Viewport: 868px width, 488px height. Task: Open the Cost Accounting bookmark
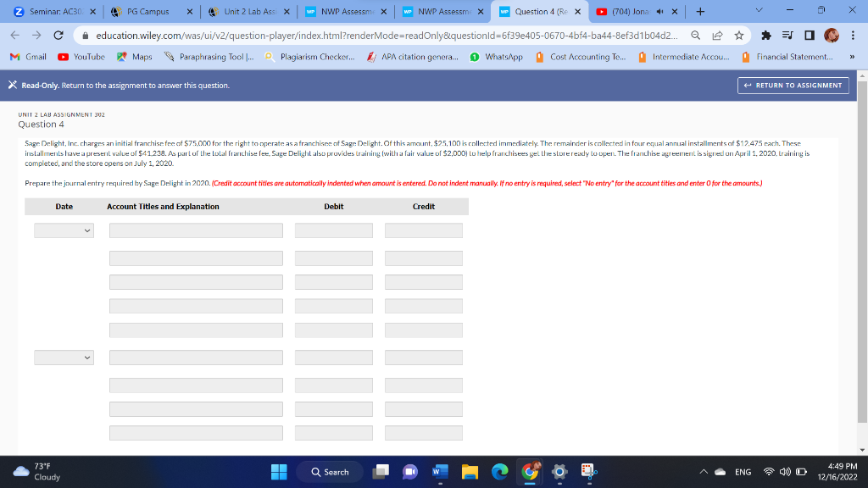click(581, 57)
